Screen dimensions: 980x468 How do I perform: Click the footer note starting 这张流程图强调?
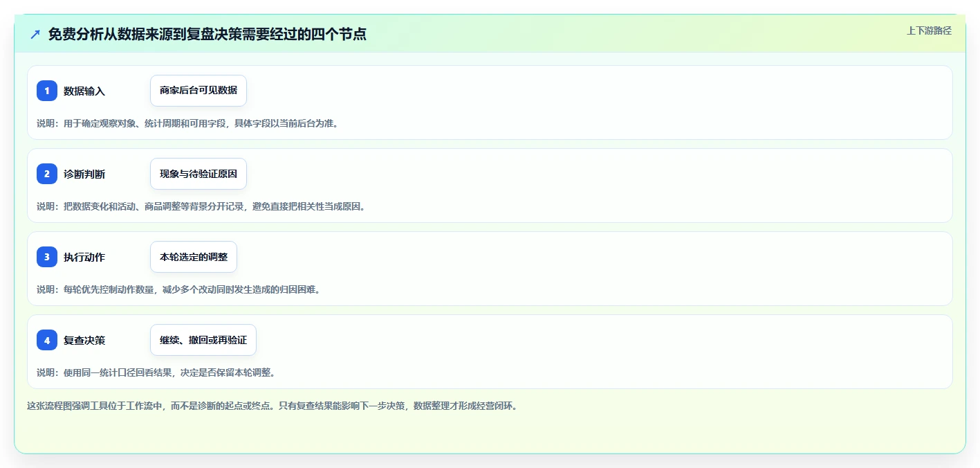272,406
